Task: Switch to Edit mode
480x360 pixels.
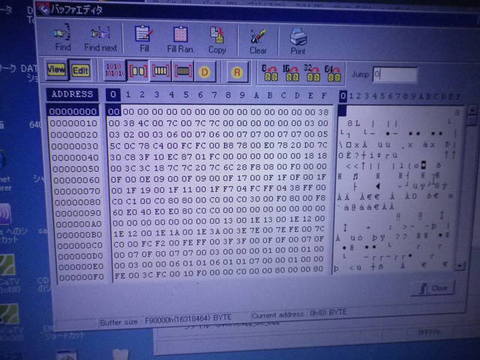Action: coord(80,70)
